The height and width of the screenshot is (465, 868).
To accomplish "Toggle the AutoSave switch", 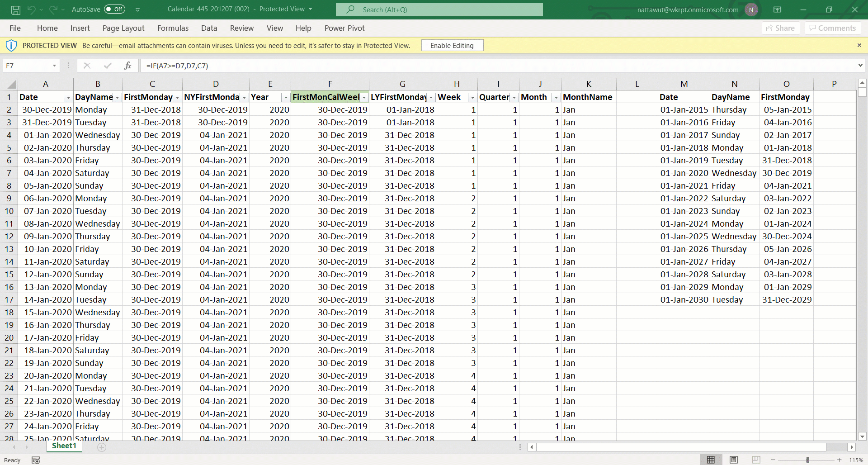I will pyautogui.click(x=114, y=9).
